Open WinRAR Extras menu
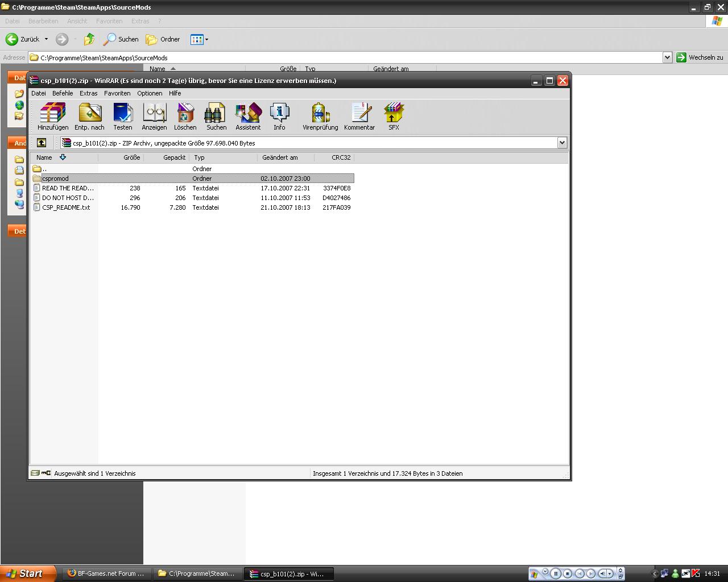This screenshot has height=582, width=728. [x=88, y=93]
